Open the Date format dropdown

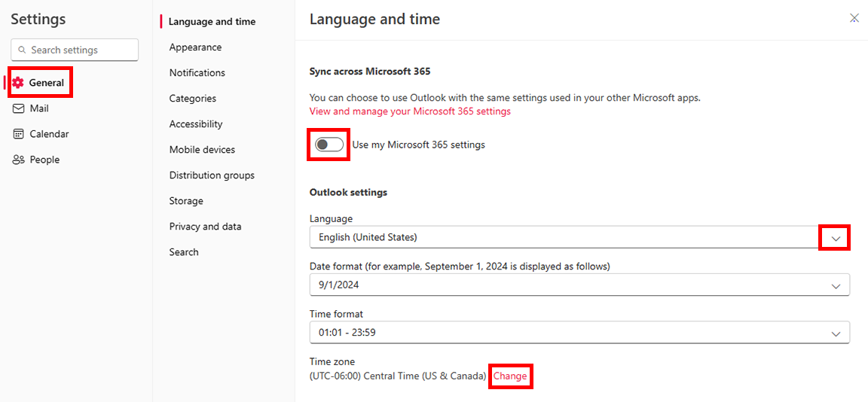pyautogui.click(x=835, y=285)
